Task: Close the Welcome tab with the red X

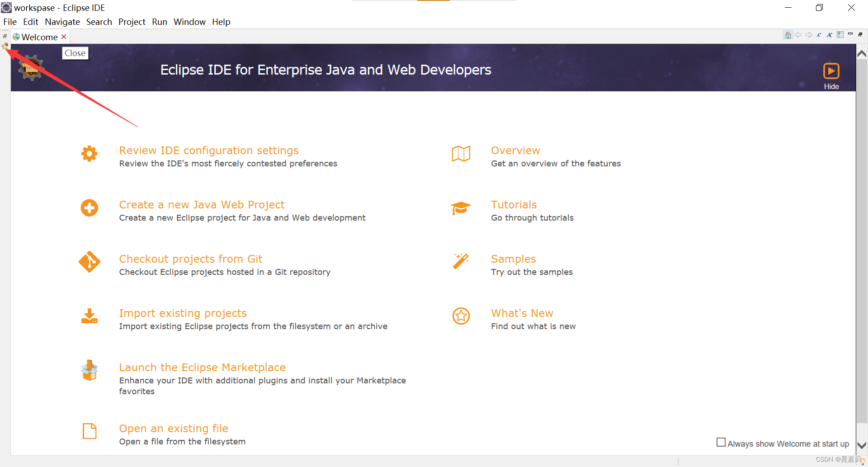Action: click(64, 37)
